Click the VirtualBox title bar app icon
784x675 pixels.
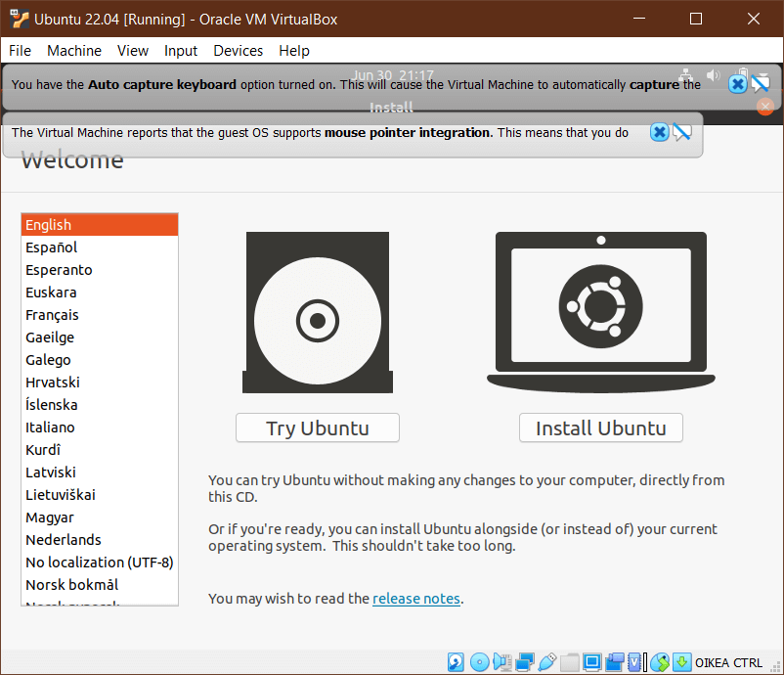(x=19, y=19)
